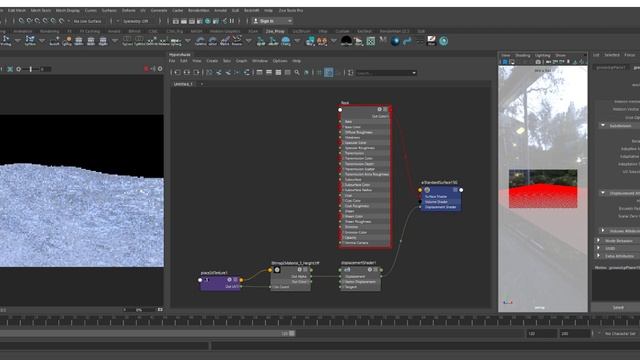Switch to the Ziva_Proxy shelf tab
640x360 pixels.
tap(275, 31)
